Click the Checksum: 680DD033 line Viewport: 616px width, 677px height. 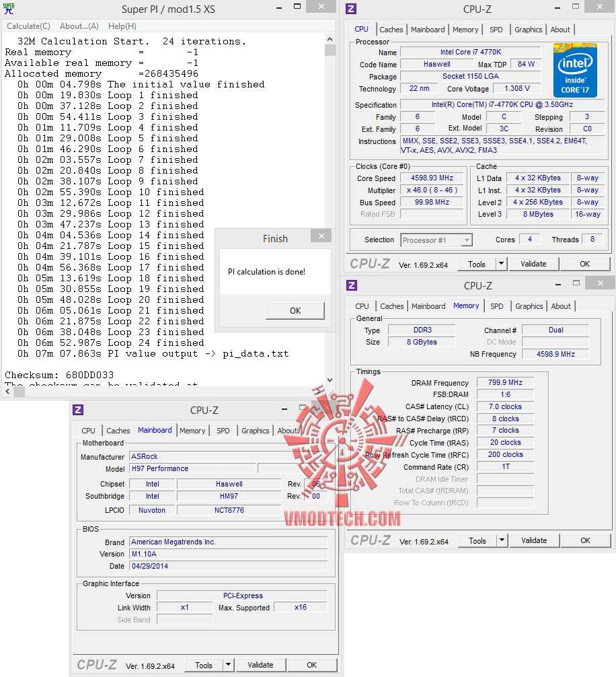point(59,376)
